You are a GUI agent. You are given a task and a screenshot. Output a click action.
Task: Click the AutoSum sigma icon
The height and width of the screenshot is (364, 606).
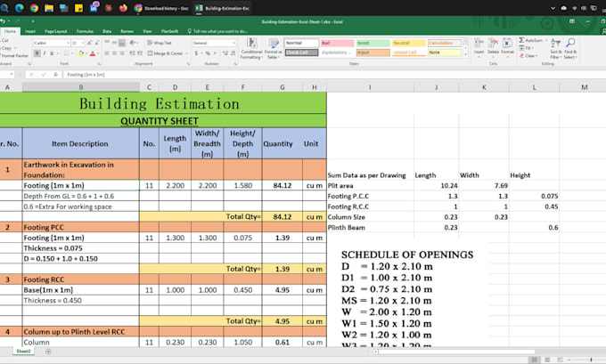click(x=521, y=40)
